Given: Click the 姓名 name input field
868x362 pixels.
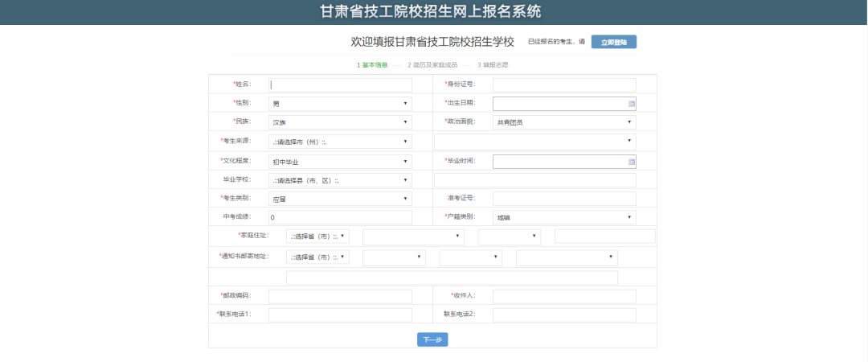Looking at the screenshot, I should click(x=340, y=84).
